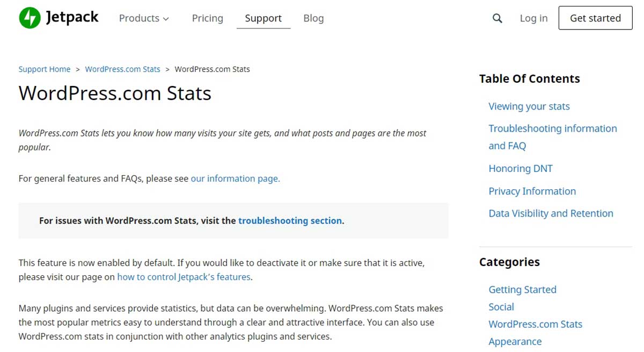Jump to Viewing your stats section
This screenshot has height=352, width=644.
(529, 106)
